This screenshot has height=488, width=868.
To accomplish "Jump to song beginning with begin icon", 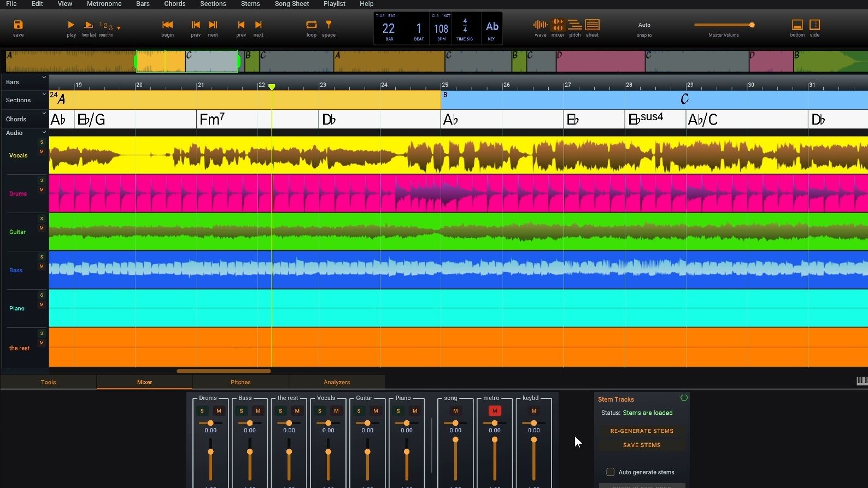I will click(167, 25).
